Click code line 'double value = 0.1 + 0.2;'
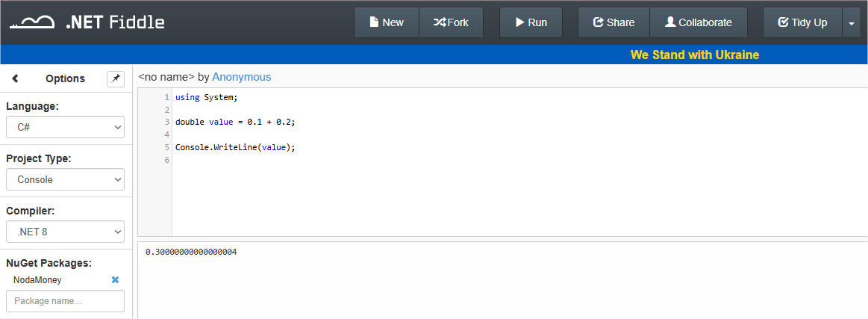This screenshot has height=319, width=868. click(235, 122)
